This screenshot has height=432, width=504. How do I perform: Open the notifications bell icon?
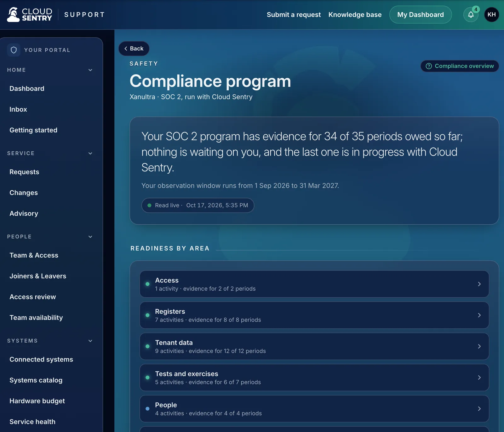[471, 14]
